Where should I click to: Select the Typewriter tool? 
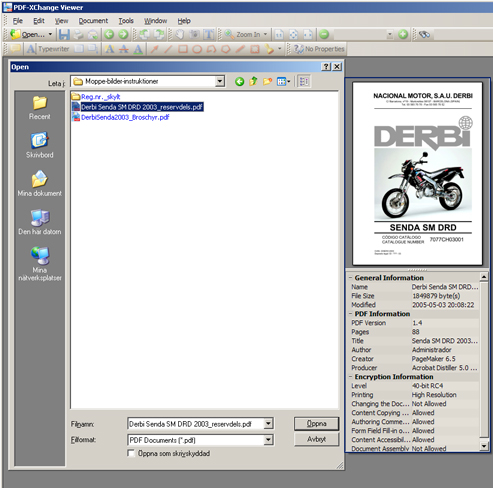pyautogui.click(x=48, y=49)
